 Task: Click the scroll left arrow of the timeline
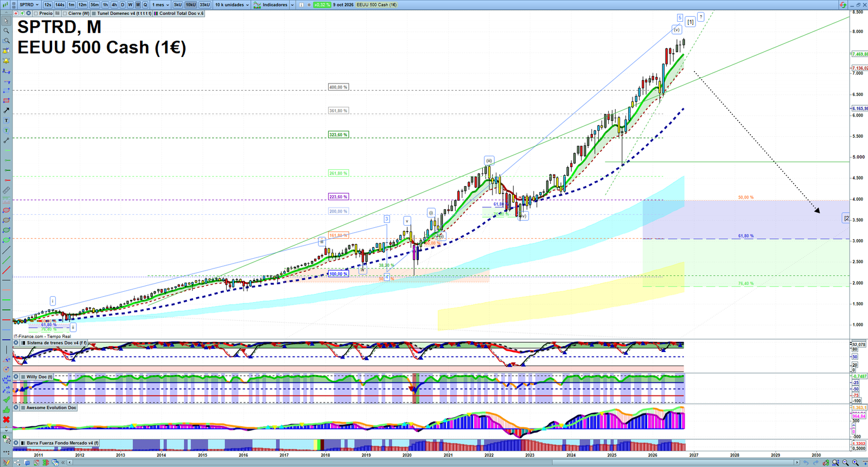pos(70,462)
